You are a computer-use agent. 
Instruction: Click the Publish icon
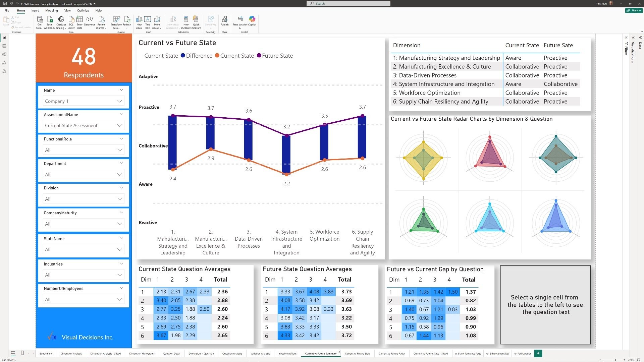224,19
